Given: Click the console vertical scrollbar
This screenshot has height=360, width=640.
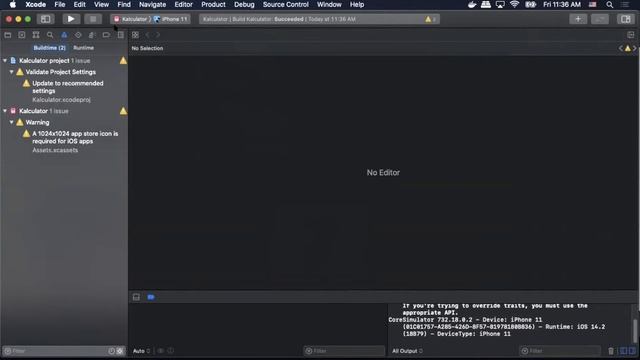Looking at the screenshot, I should pyautogui.click(x=635, y=331).
